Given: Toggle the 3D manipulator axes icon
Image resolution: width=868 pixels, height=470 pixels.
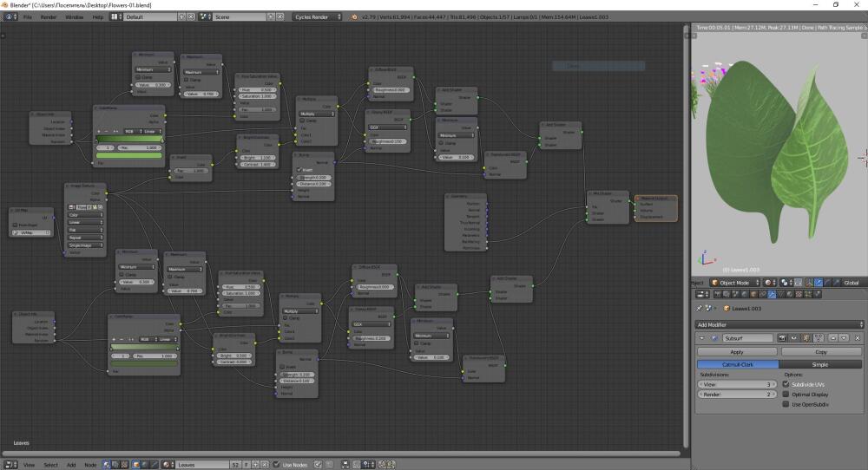Looking at the screenshot, I should point(809,283).
